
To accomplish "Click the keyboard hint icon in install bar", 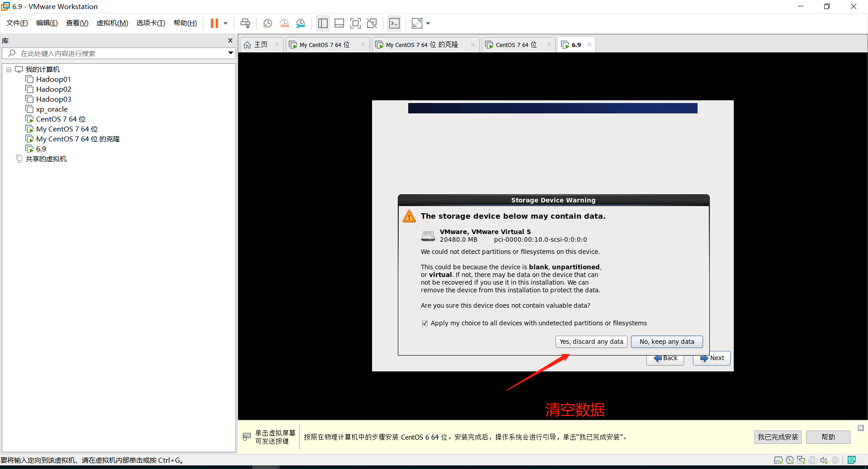I will (247, 436).
